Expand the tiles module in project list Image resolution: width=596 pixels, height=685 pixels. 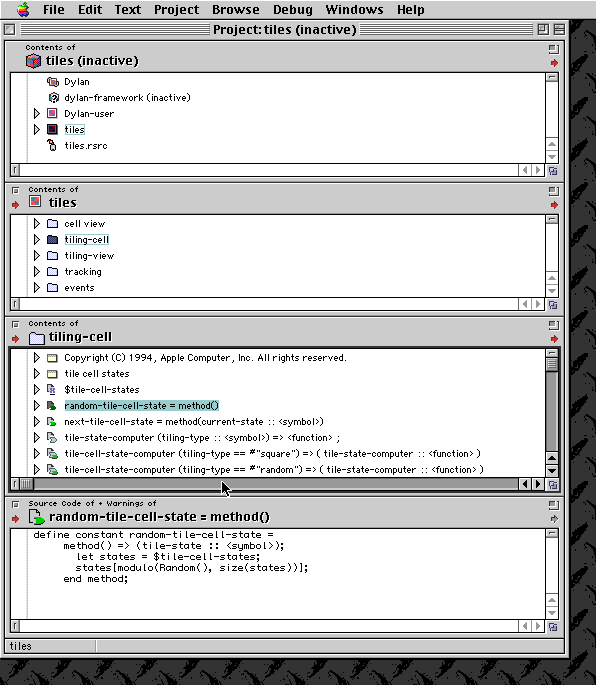coord(37,129)
